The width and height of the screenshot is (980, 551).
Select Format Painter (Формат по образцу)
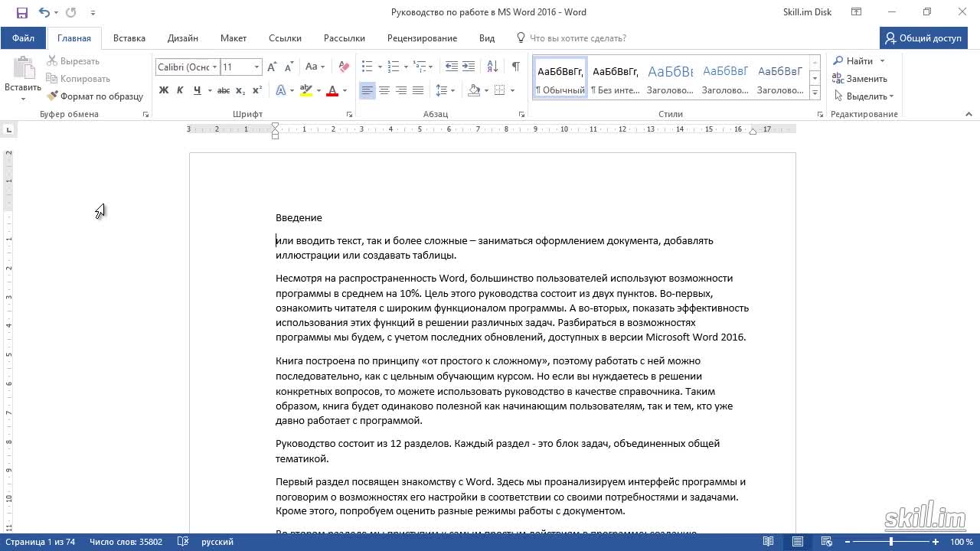[95, 96]
